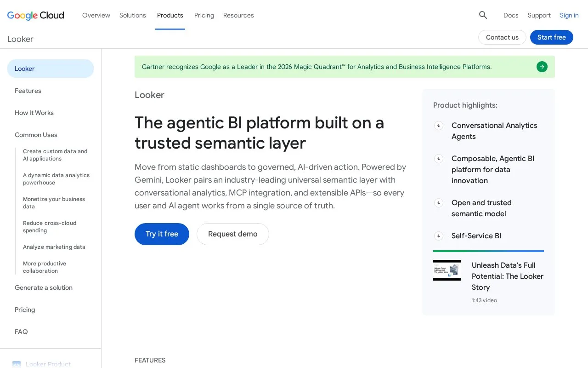Select Common Uses in sidebar

36,135
